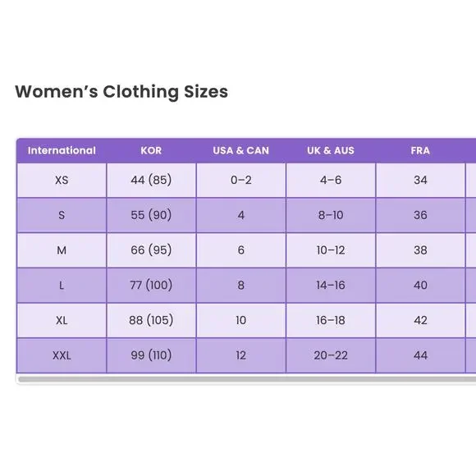Click the UK & AUS column header
The height and width of the screenshot is (476, 476).
pos(331,150)
